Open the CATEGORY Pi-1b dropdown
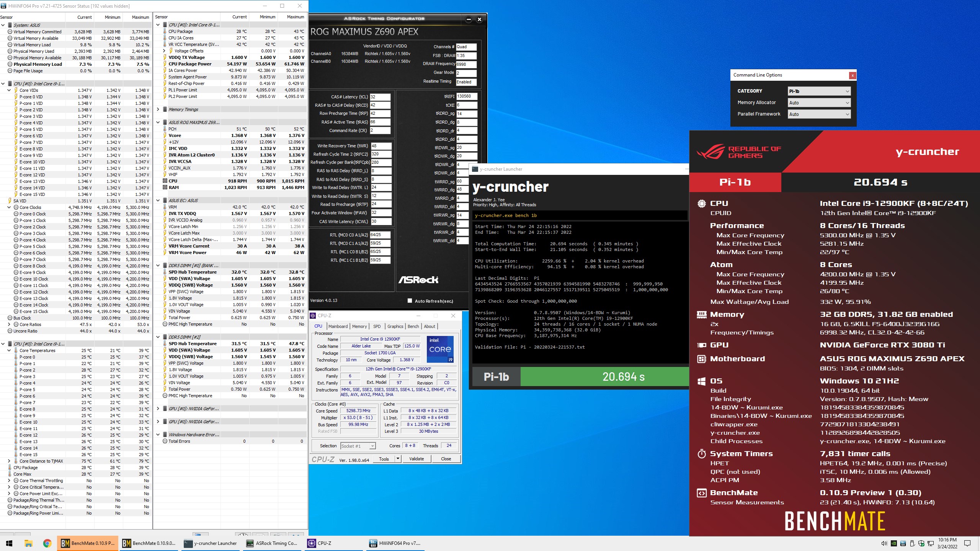Screen dimensions: 980x551 pyautogui.click(x=819, y=91)
